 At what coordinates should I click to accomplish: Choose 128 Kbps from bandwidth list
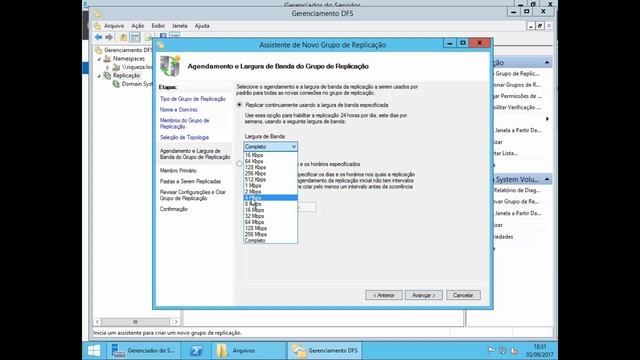[x=271, y=167]
